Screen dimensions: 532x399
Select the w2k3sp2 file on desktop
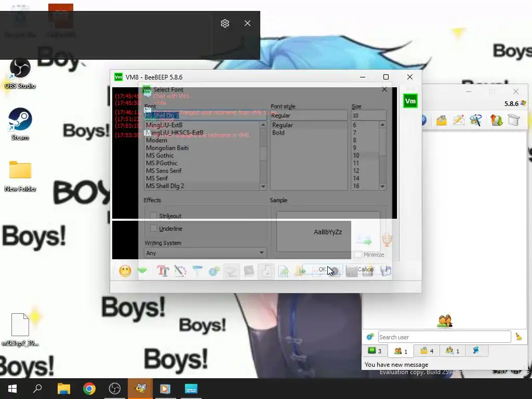pos(20,329)
